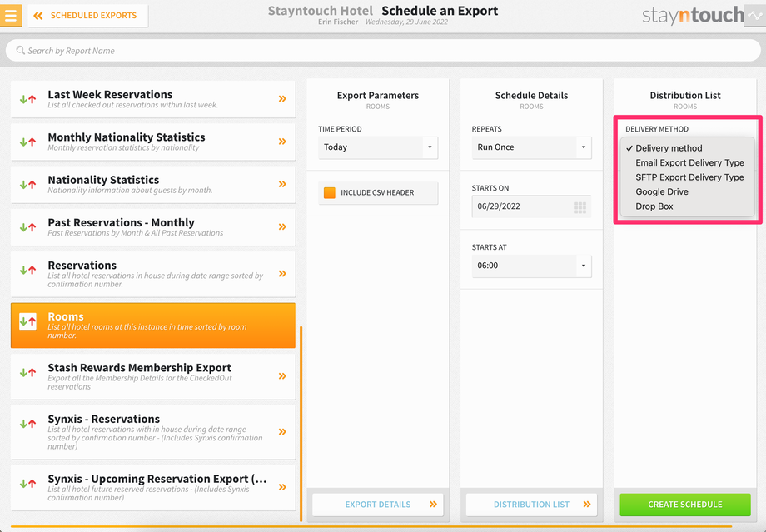Select Synxis - Upcoming Reservation Export title

pyautogui.click(x=157, y=479)
